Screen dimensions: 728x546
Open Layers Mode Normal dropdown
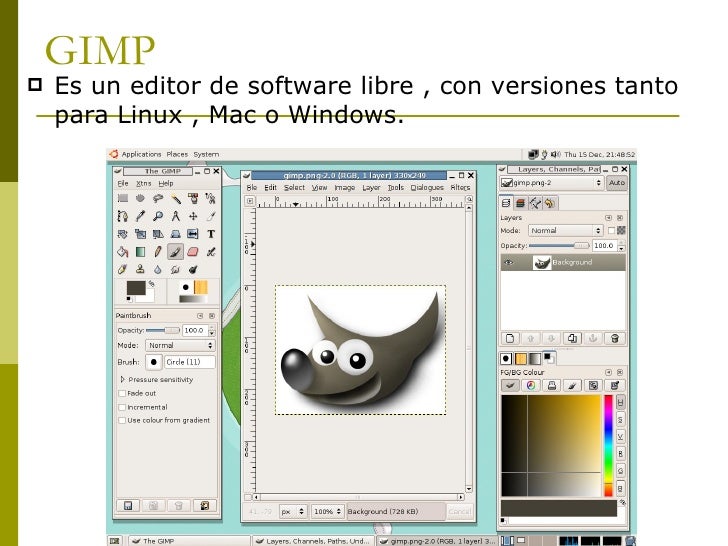tap(565, 230)
